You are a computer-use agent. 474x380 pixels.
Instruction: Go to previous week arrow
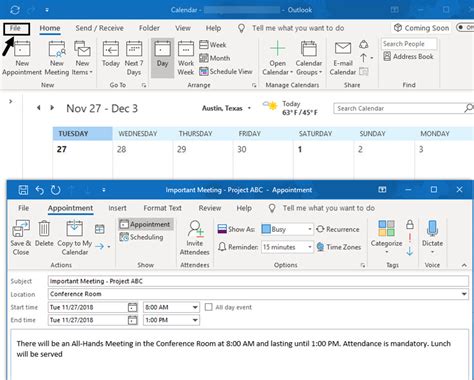click(x=39, y=108)
